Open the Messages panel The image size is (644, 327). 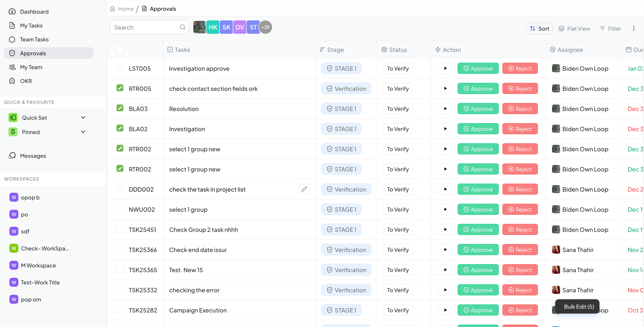[33, 156]
